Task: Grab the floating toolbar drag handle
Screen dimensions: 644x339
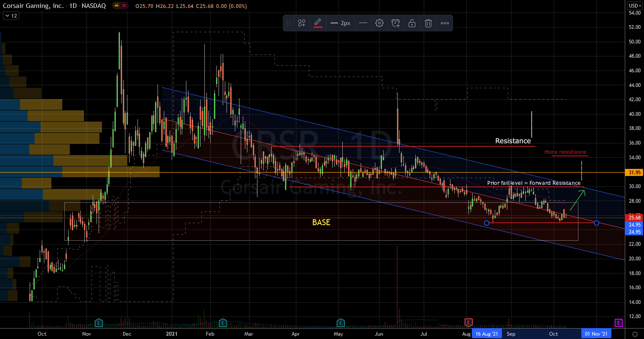Action: coord(288,23)
